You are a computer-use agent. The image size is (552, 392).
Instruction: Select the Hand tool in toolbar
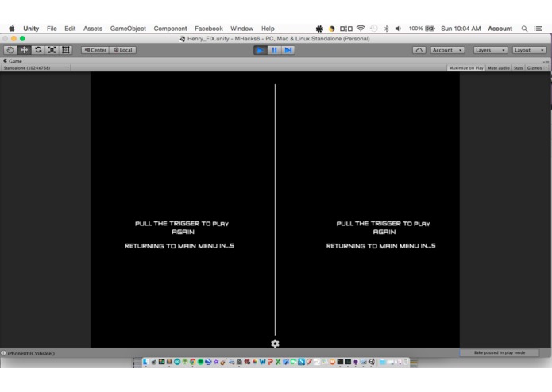point(10,50)
